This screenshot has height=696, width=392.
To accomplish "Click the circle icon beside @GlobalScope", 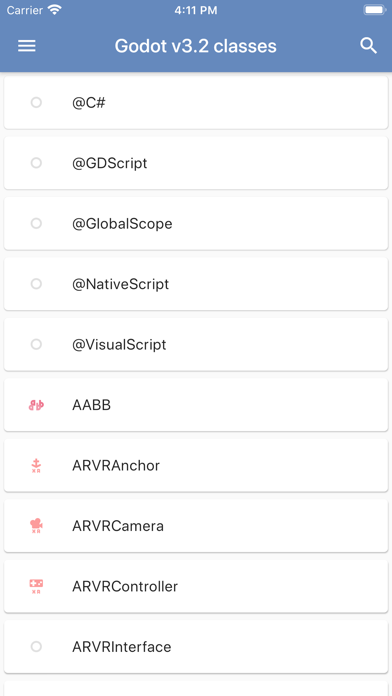I will (36, 223).
